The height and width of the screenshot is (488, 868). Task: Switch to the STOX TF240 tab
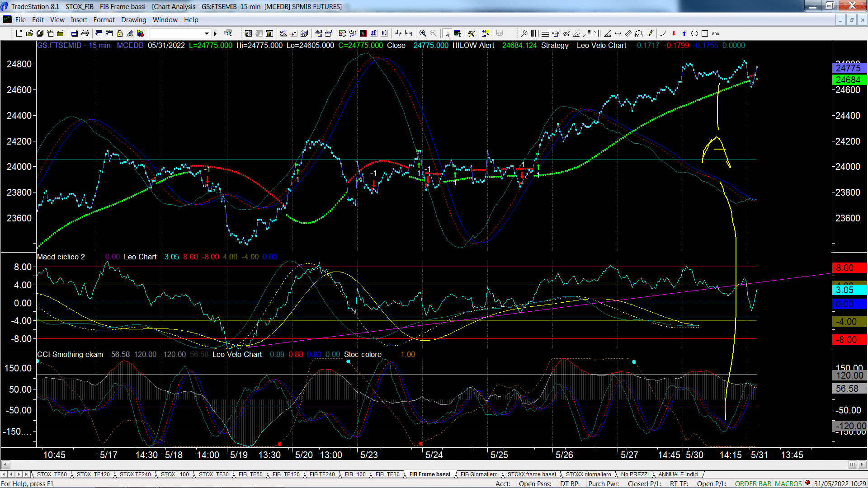tap(135, 474)
